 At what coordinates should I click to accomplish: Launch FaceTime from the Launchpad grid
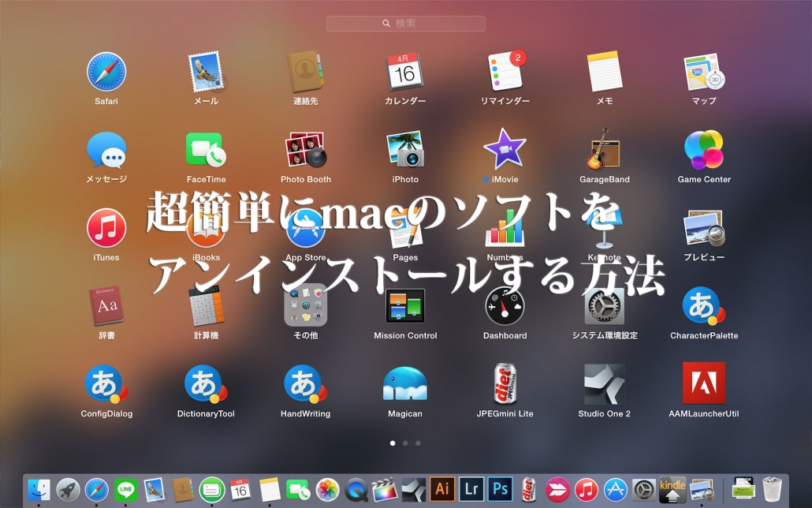click(206, 151)
